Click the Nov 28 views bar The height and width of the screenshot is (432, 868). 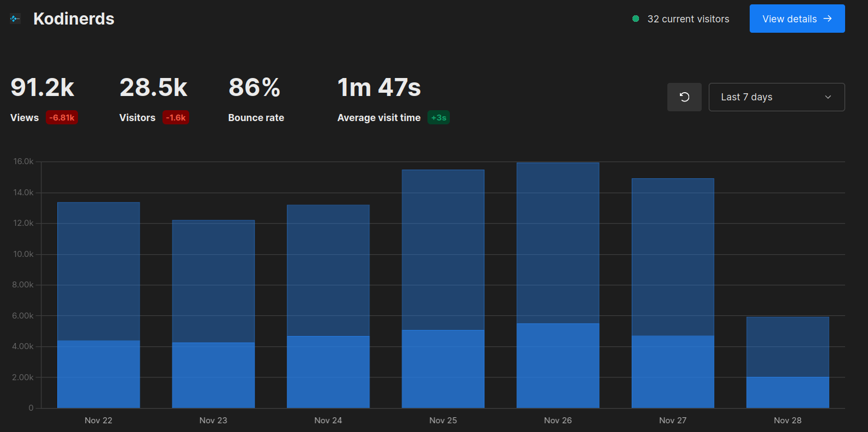(788, 347)
